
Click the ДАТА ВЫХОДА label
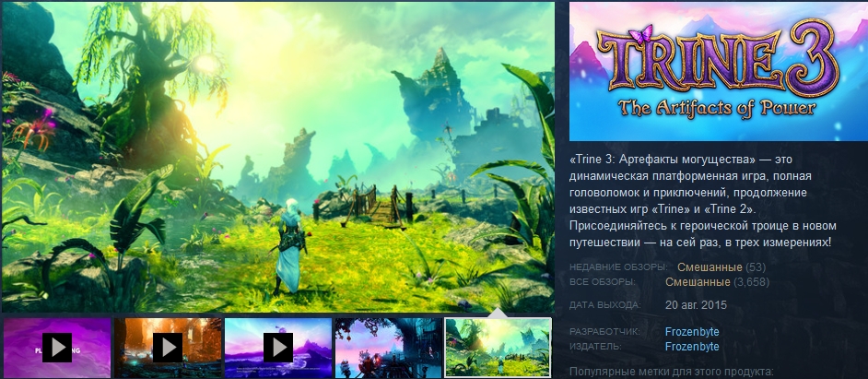pos(605,305)
